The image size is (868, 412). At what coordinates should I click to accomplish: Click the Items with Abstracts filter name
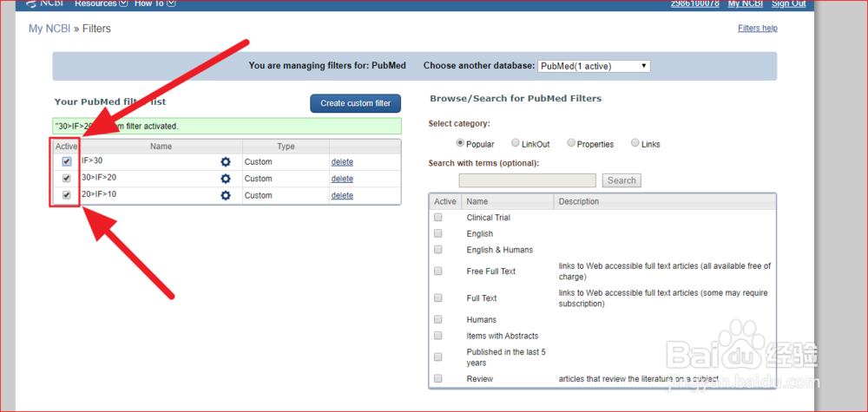(x=502, y=336)
